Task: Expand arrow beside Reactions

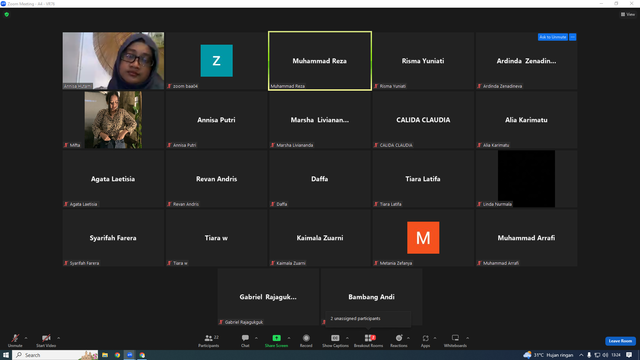Action: (408, 338)
